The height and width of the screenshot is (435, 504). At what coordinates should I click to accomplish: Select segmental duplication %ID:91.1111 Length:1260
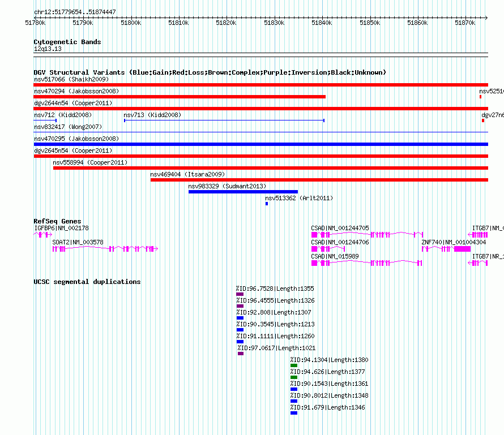point(240,342)
